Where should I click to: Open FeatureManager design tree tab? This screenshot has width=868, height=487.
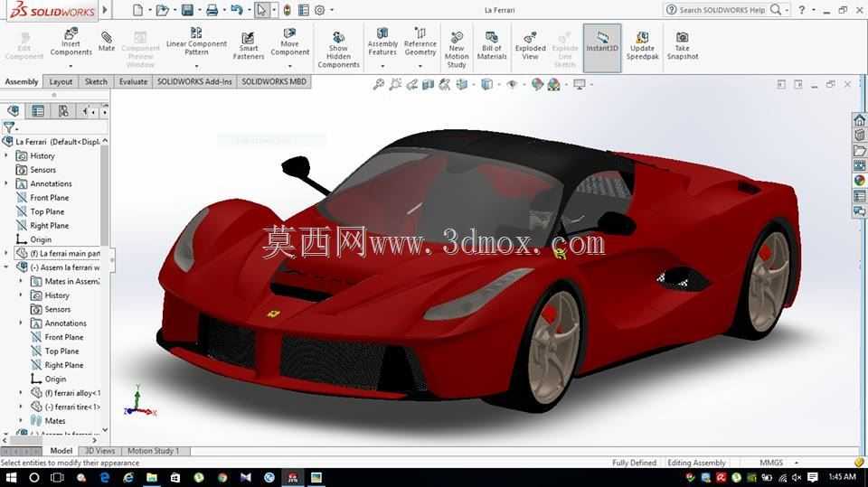pos(14,111)
